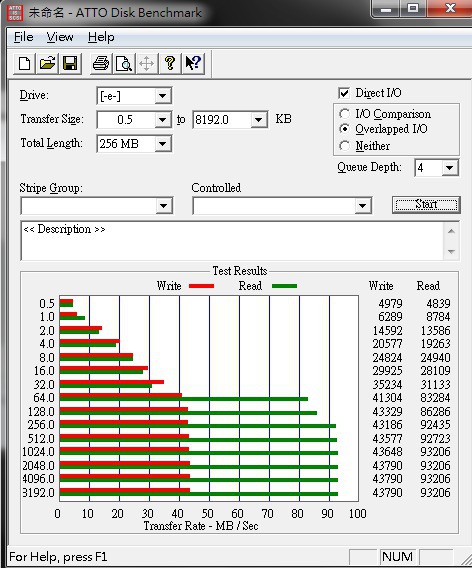Click the Read value 86286 for 128.0
The height and width of the screenshot is (568, 472).
point(435,412)
